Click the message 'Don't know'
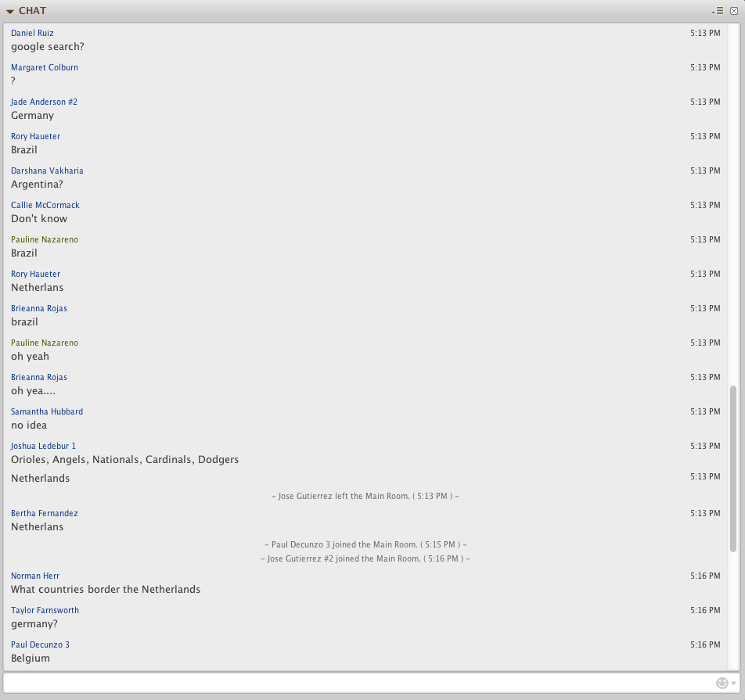Viewport: 745px width, 700px height. 39,218
